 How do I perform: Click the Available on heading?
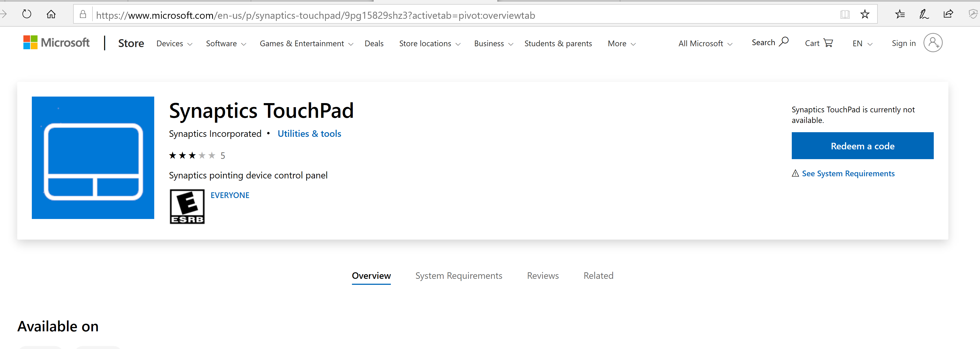click(58, 326)
